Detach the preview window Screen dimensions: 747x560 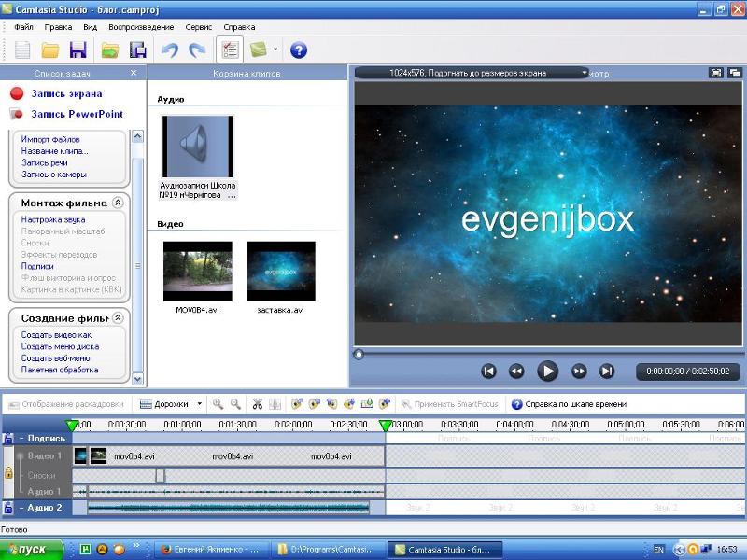click(735, 73)
